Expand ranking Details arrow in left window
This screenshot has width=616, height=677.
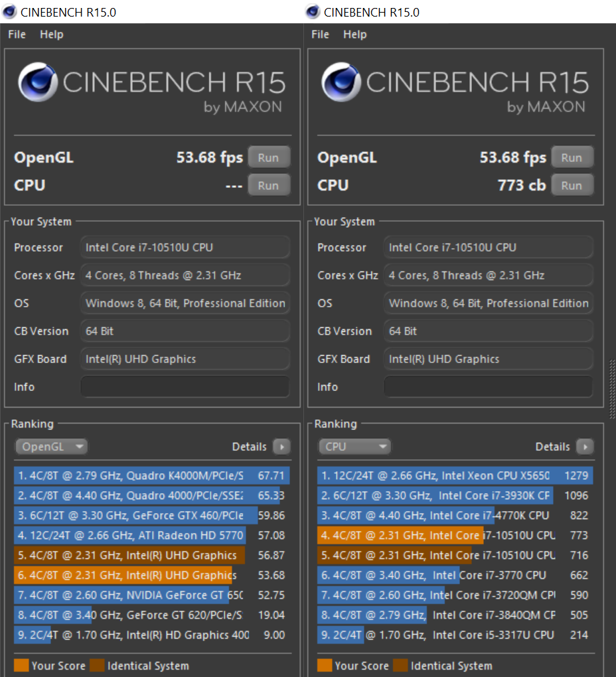[x=282, y=447]
